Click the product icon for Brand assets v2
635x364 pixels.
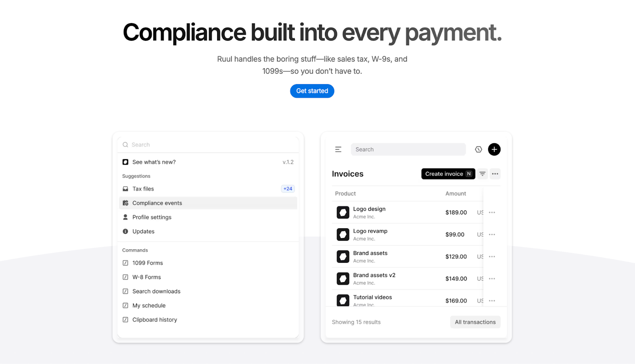(x=343, y=279)
